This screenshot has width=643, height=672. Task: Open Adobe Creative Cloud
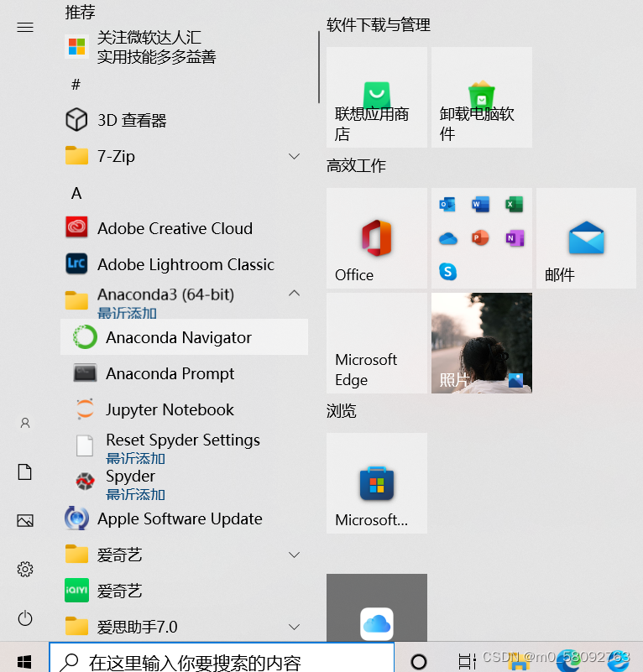tap(184, 228)
